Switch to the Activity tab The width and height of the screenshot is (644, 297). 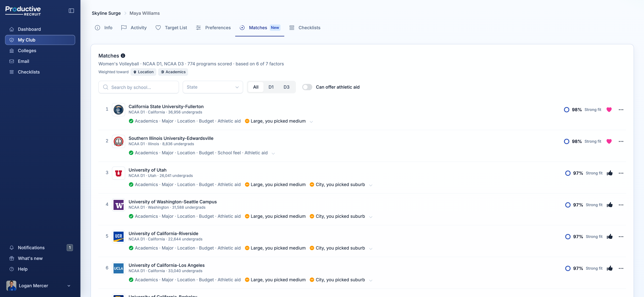(134, 28)
